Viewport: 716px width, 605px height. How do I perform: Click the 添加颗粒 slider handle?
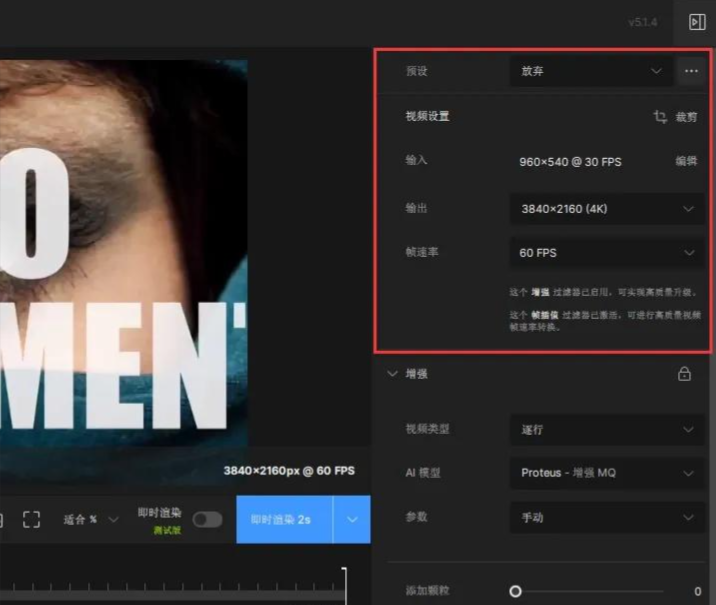pyautogui.click(x=516, y=592)
